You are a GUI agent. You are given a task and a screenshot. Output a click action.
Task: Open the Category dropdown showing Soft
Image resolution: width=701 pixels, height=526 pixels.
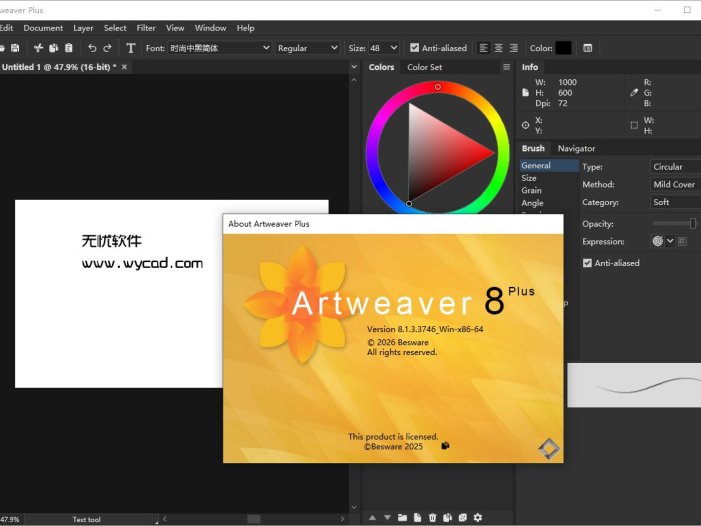pos(676,202)
